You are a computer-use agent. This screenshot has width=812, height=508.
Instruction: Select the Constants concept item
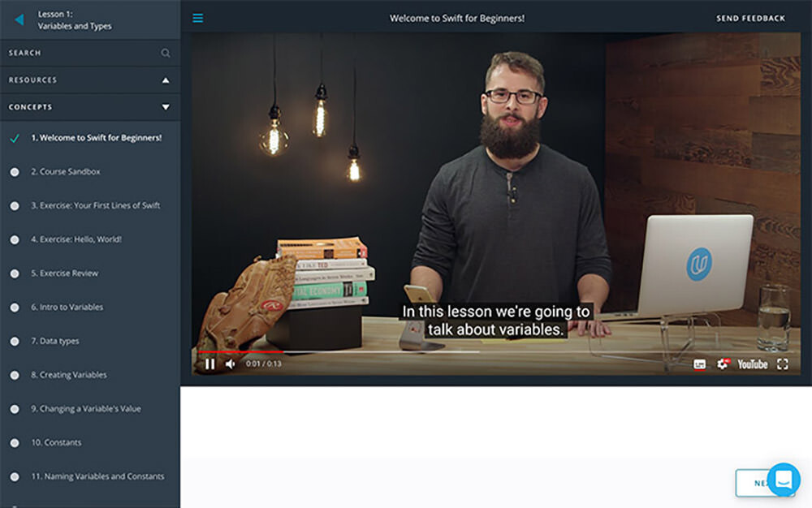(56, 443)
